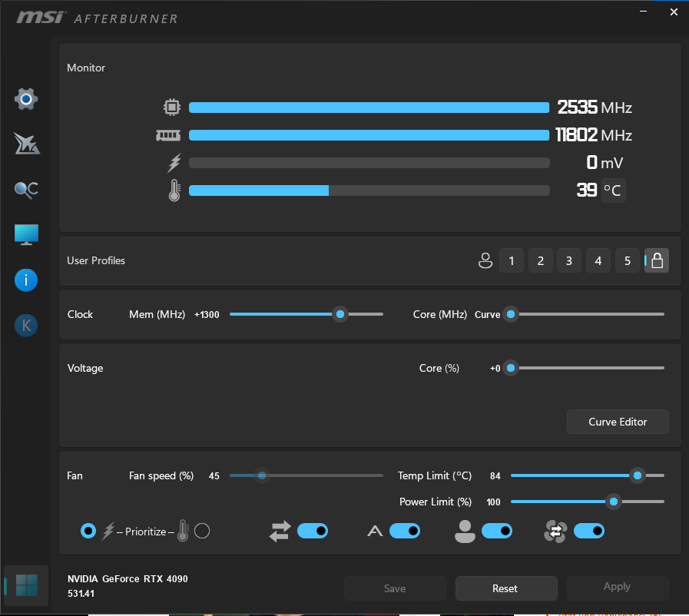Click the user profile person icon
Viewport: 689px width, 616px height.
[485, 260]
